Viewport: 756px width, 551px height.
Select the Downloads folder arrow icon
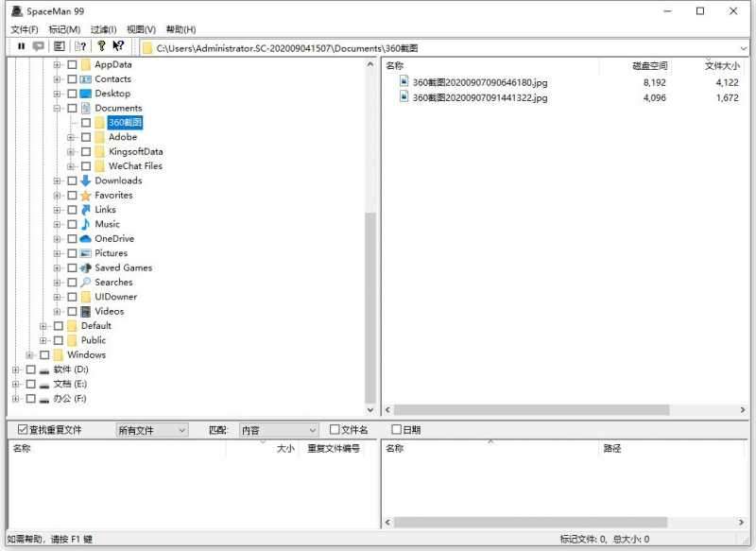click(86, 181)
